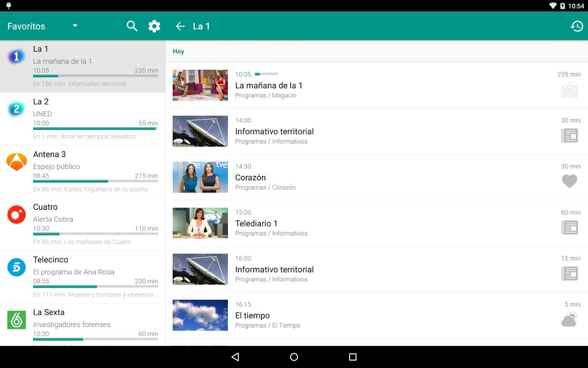Tap the Android home button
Image resolution: width=588 pixels, height=368 pixels.
[294, 357]
